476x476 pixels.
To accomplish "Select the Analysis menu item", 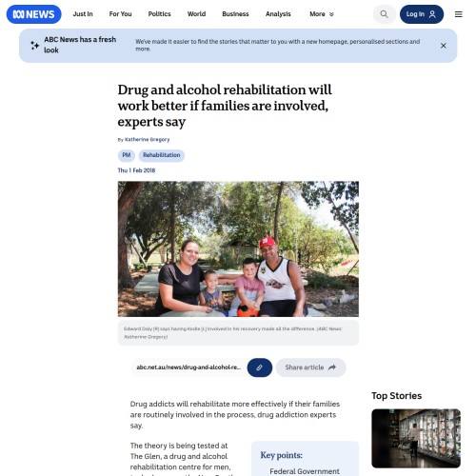I will pyautogui.click(x=278, y=14).
